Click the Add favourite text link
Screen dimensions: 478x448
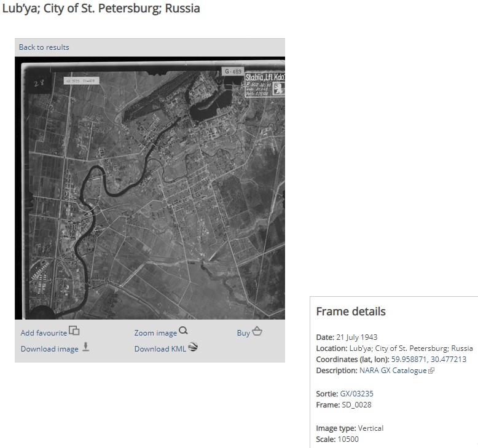tap(44, 332)
